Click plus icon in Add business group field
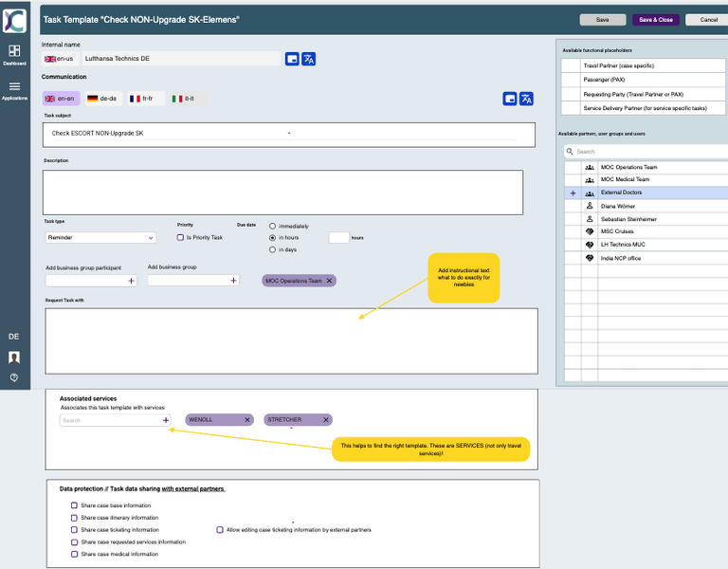The height and width of the screenshot is (569, 728). tap(233, 280)
